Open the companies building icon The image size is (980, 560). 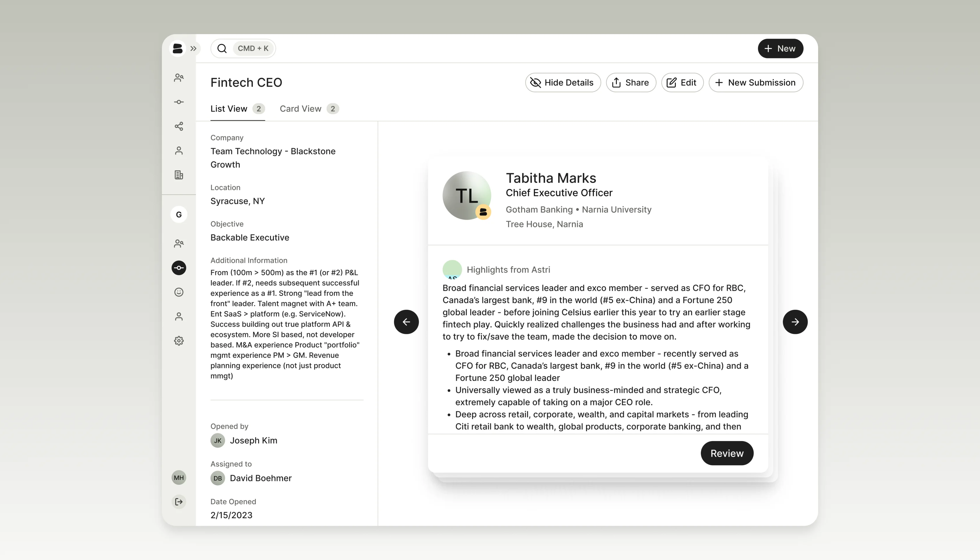[179, 175]
